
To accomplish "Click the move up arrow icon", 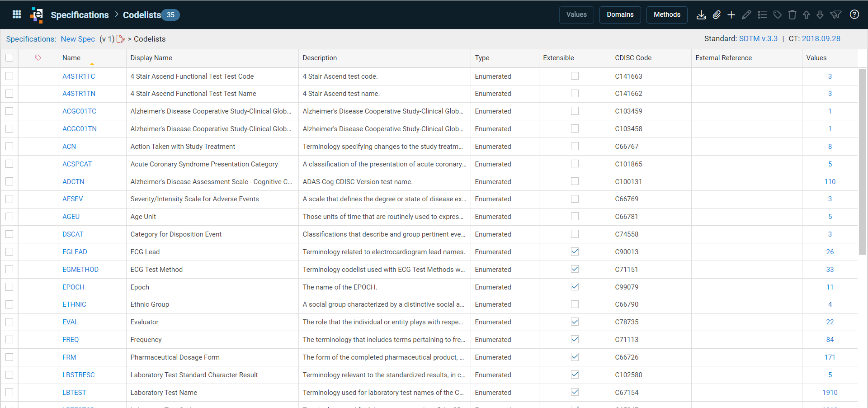I will [806, 15].
